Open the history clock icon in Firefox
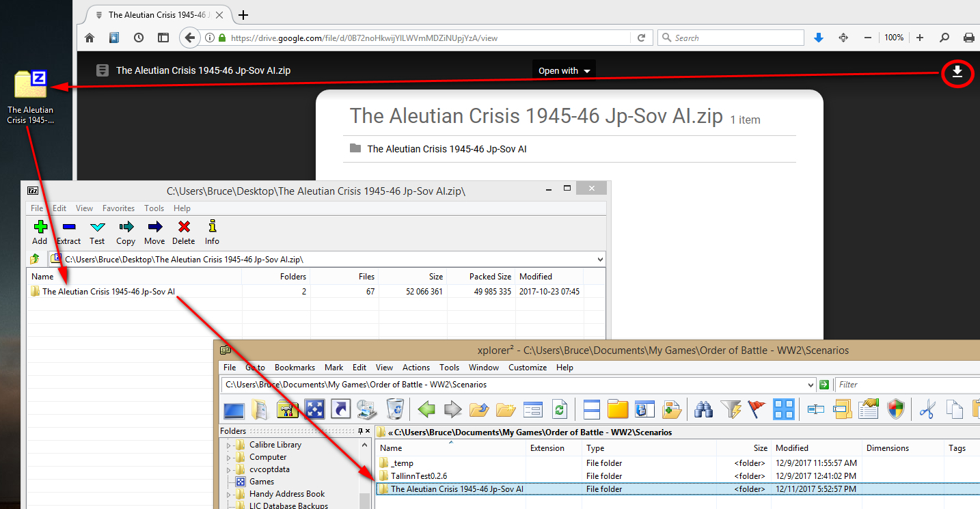This screenshot has height=509, width=980. pyautogui.click(x=139, y=38)
